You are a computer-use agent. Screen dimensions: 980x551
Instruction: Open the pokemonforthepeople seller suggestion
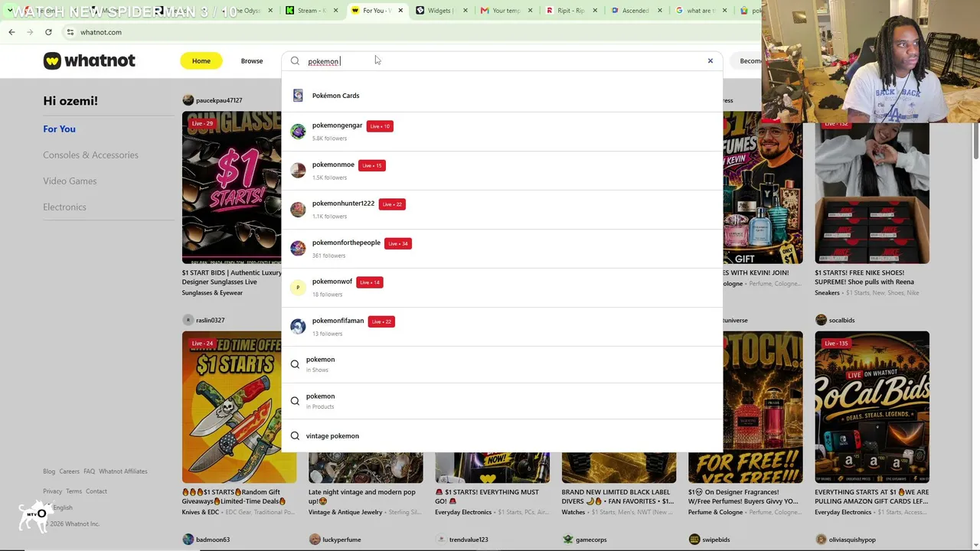502,249
